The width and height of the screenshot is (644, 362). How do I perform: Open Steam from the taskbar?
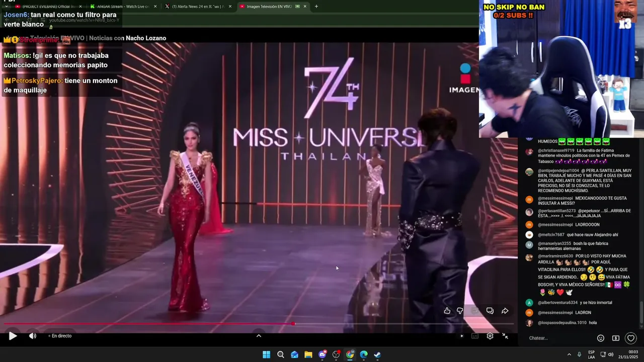tap(377, 354)
